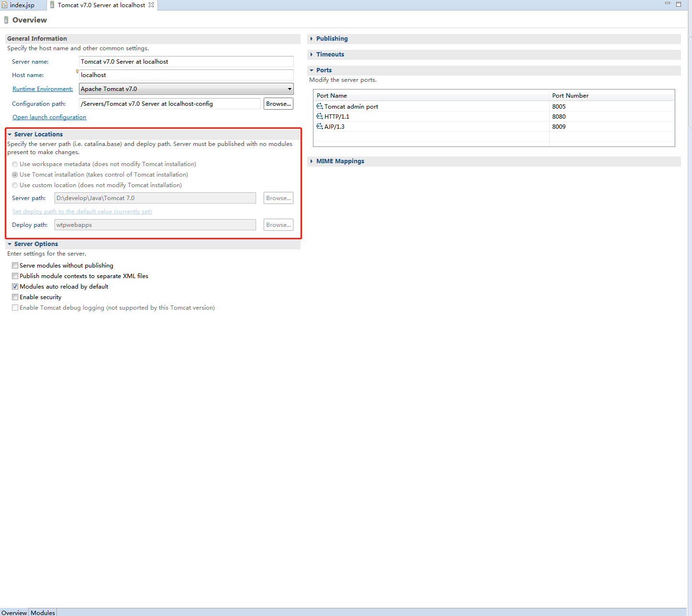The width and height of the screenshot is (692, 616).
Task: Click Browse next to Deploy path
Action: click(x=279, y=224)
